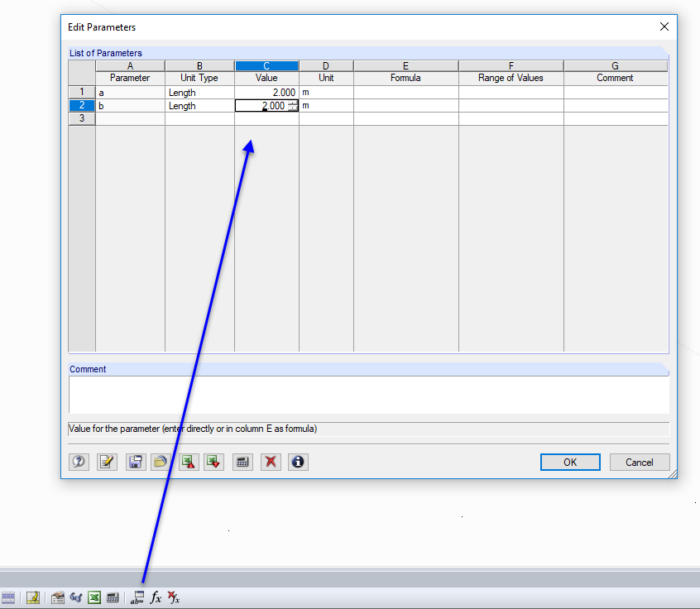Open the Unit Type selector in row 3
Viewport: 700px width, 609px height.
click(199, 118)
